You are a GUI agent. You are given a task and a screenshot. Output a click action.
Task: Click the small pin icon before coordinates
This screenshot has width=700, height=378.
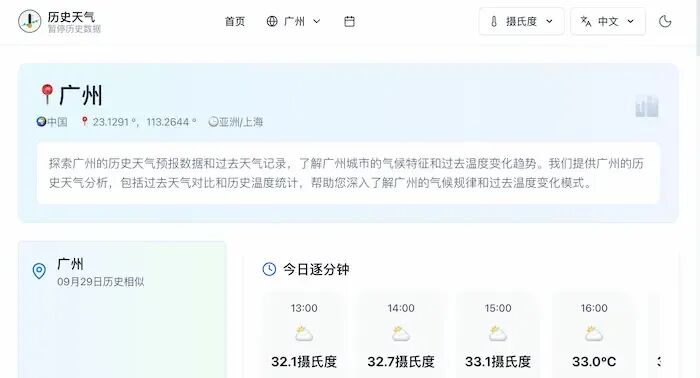[x=84, y=121]
